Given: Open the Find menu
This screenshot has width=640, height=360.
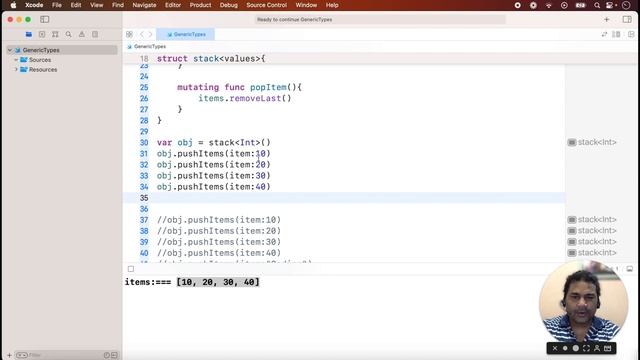Looking at the screenshot, I should point(118,5).
